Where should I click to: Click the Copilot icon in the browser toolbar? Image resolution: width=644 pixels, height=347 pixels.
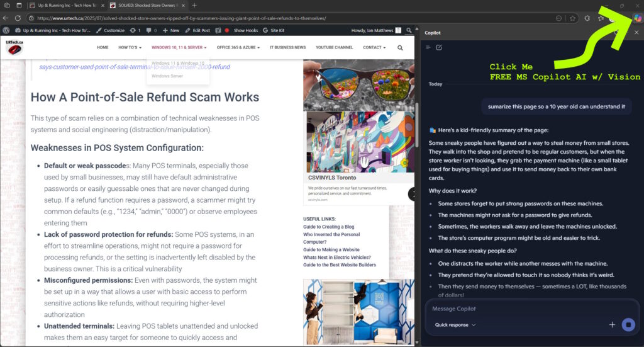click(x=637, y=18)
